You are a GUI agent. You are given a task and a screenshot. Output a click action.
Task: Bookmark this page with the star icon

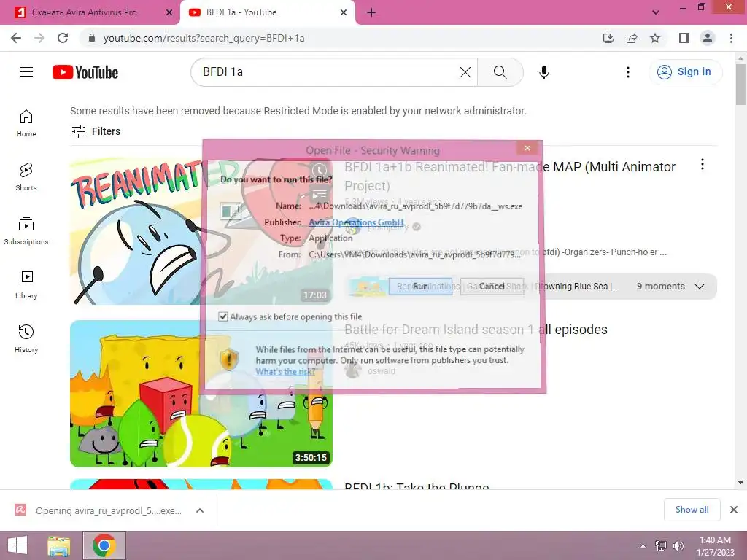point(655,38)
